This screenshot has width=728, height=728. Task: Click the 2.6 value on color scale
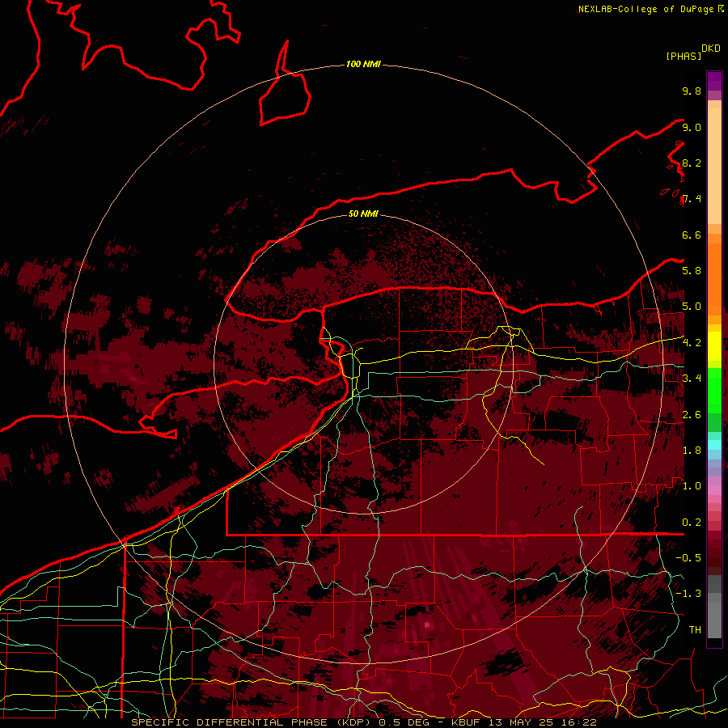(692, 415)
